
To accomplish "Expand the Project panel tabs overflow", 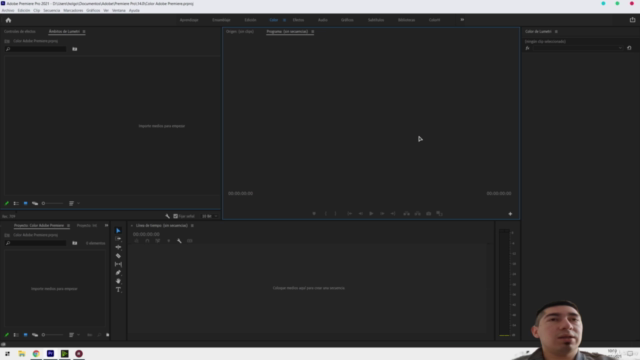I will 107,225.
